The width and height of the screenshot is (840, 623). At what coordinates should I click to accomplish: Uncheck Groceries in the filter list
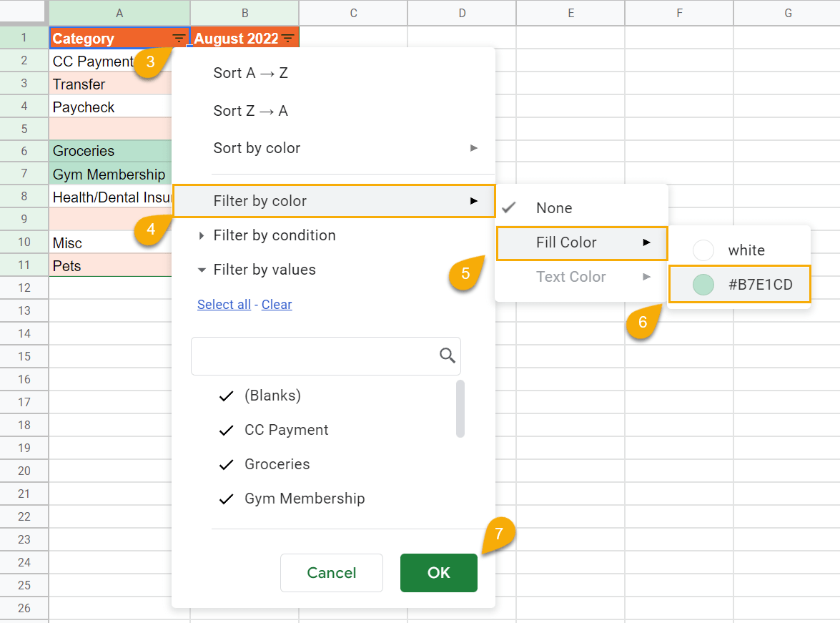click(x=226, y=464)
